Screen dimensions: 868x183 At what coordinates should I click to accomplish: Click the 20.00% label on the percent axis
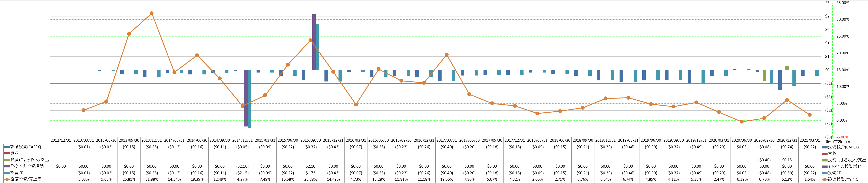843,53
